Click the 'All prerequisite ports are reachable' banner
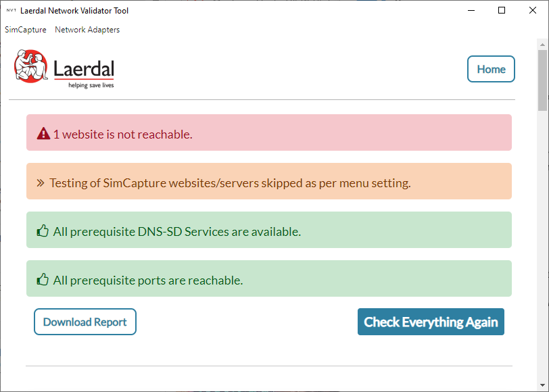 point(268,279)
